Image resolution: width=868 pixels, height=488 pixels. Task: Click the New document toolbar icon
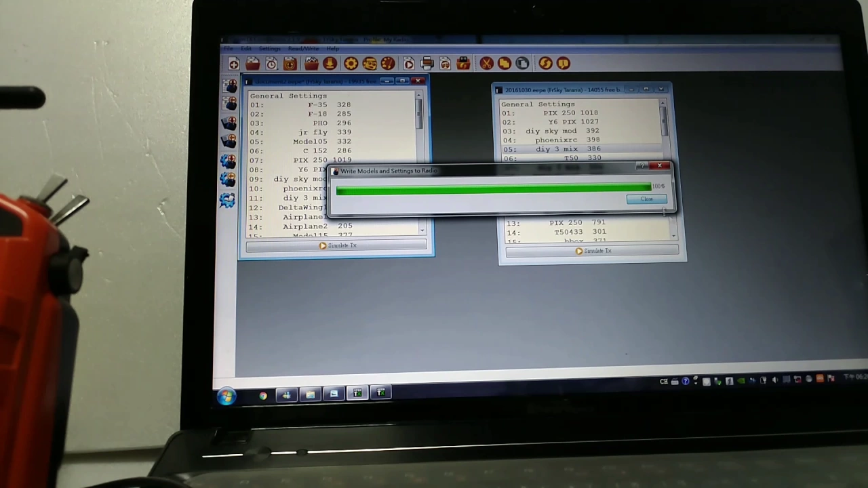(x=234, y=64)
